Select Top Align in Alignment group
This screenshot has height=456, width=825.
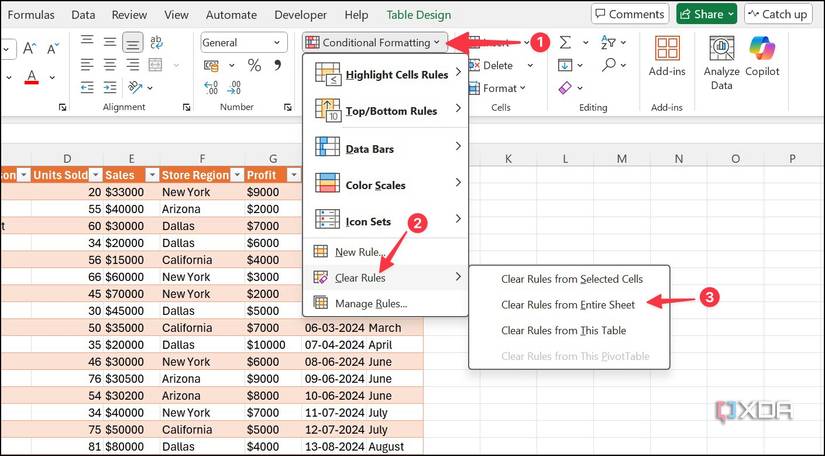[87, 42]
